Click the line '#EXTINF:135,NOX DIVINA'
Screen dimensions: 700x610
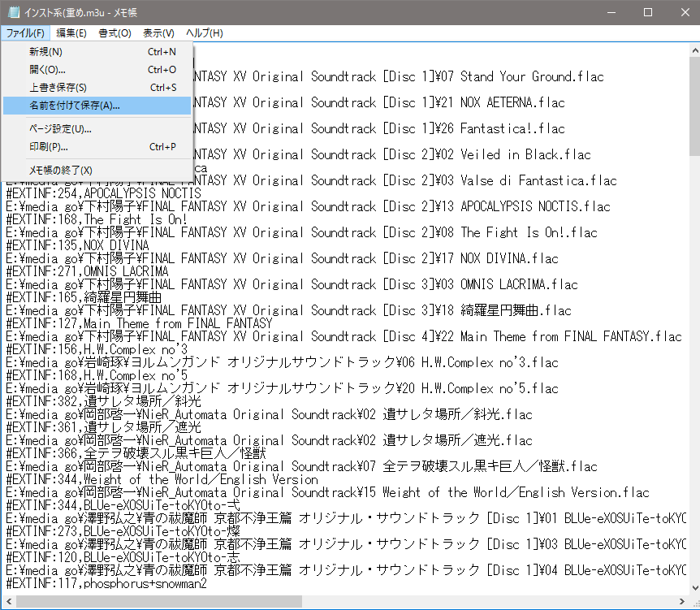[77, 245]
